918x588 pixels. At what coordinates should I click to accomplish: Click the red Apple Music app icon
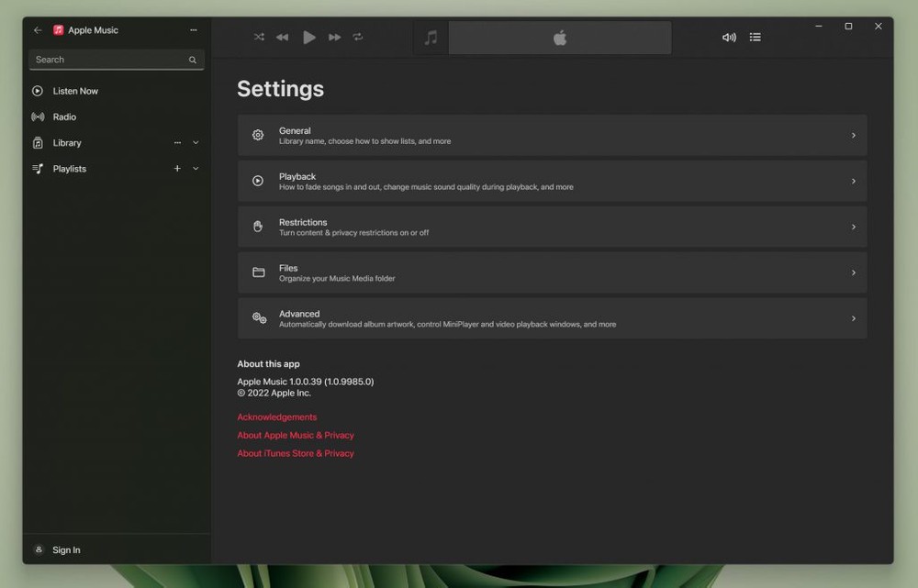[x=58, y=30]
